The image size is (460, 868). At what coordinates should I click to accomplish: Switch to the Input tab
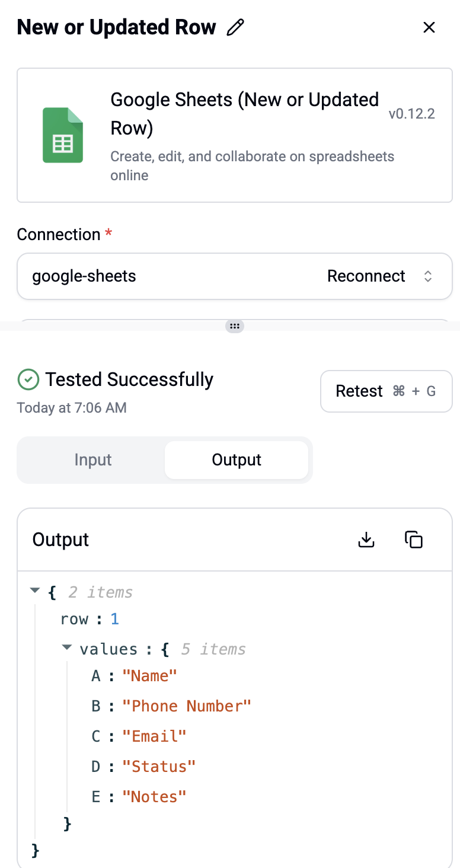(93, 460)
